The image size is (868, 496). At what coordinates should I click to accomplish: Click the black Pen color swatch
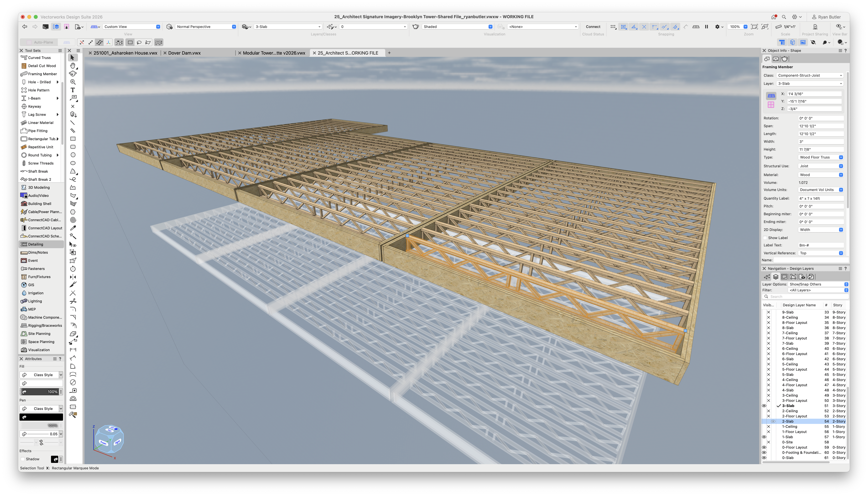point(41,417)
